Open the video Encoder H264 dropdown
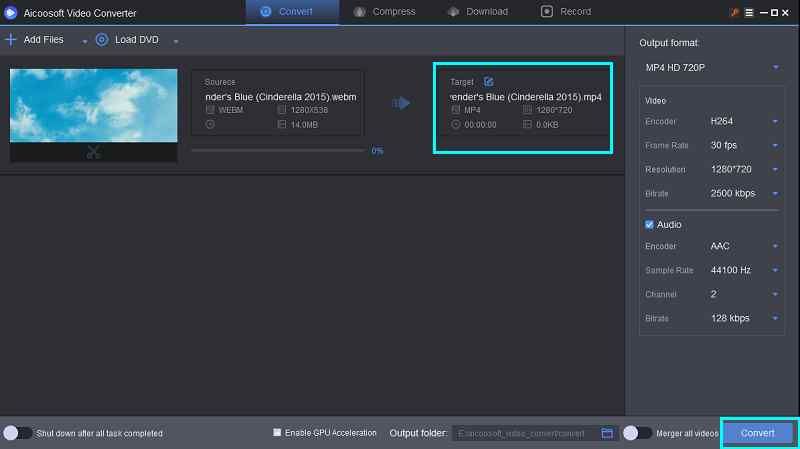This screenshot has height=449, width=800. point(744,121)
